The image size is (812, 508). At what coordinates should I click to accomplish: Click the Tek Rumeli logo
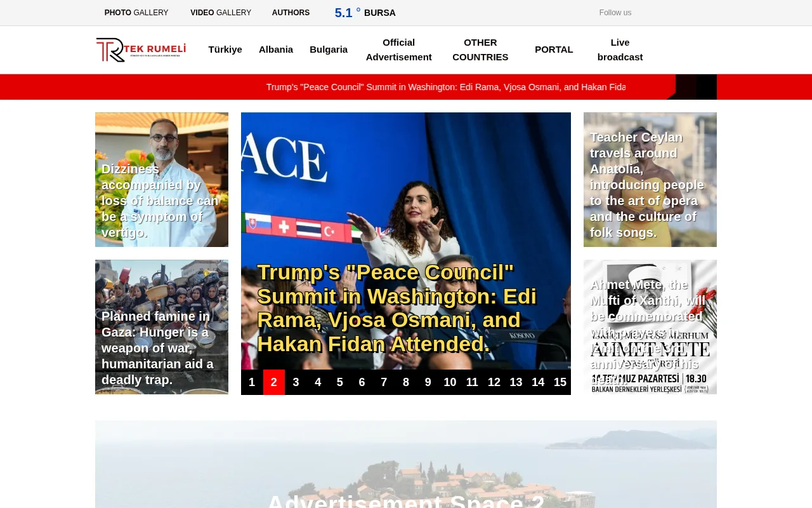141,50
